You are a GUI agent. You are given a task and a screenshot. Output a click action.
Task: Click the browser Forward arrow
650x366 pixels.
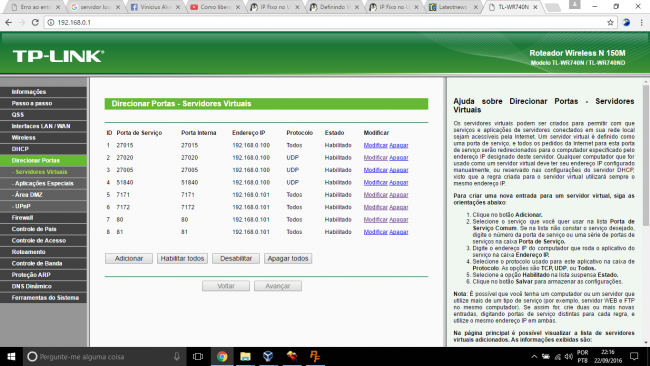click(x=22, y=22)
